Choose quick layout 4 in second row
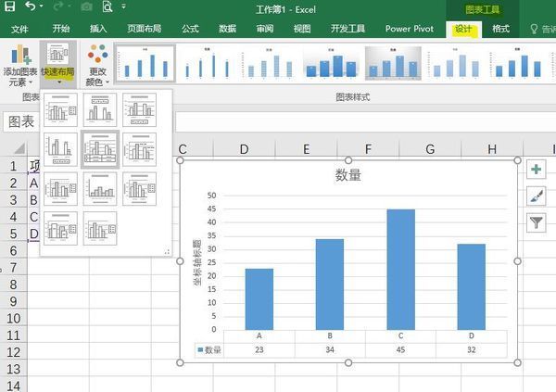This screenshot has width=556, height=392. coord(60,149)
